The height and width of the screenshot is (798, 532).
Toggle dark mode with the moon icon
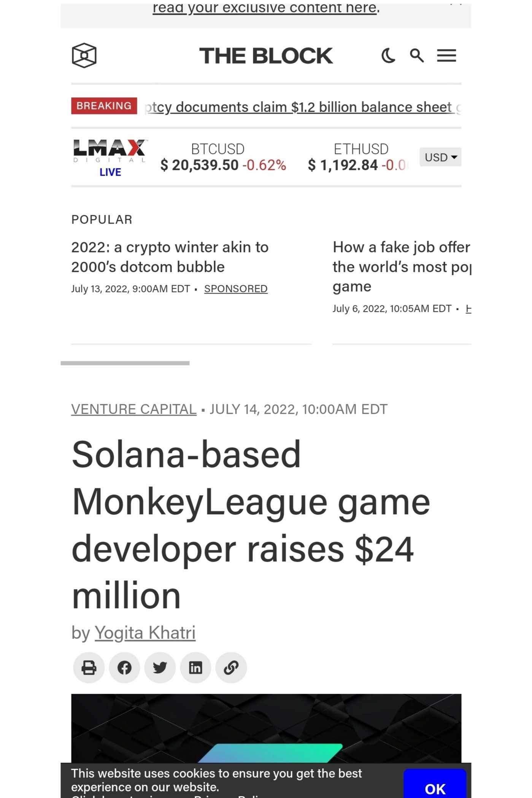coord(388,56)
